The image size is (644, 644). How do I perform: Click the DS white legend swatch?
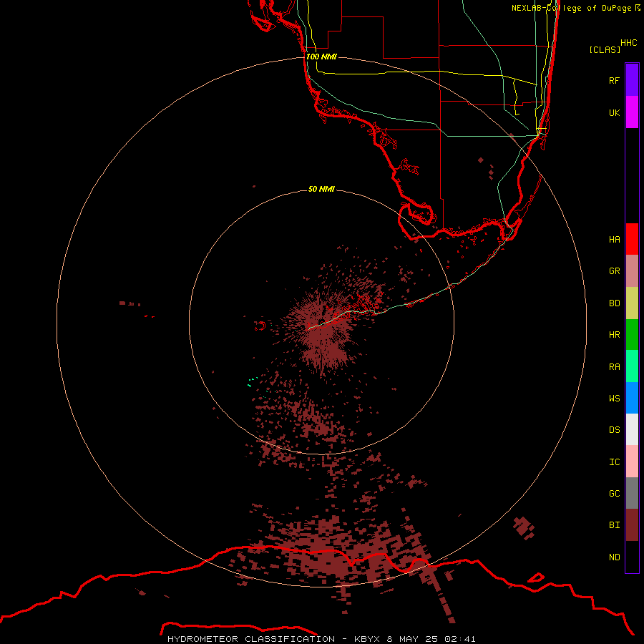point(632,429)
